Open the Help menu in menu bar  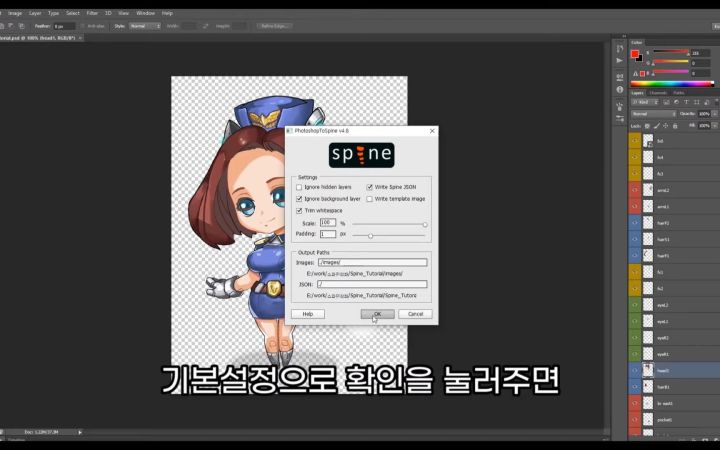[167, 13]
